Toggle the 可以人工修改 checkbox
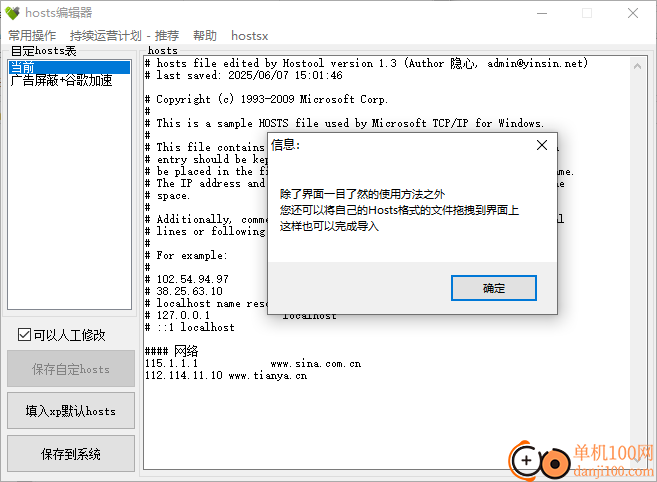The image size is (657, 482). [61, 335]
